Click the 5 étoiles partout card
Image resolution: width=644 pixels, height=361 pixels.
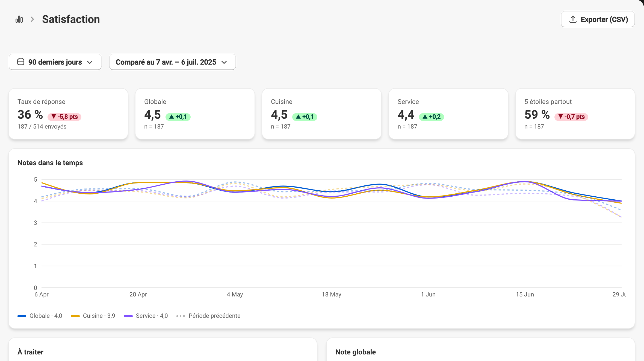tap(575, 114)
